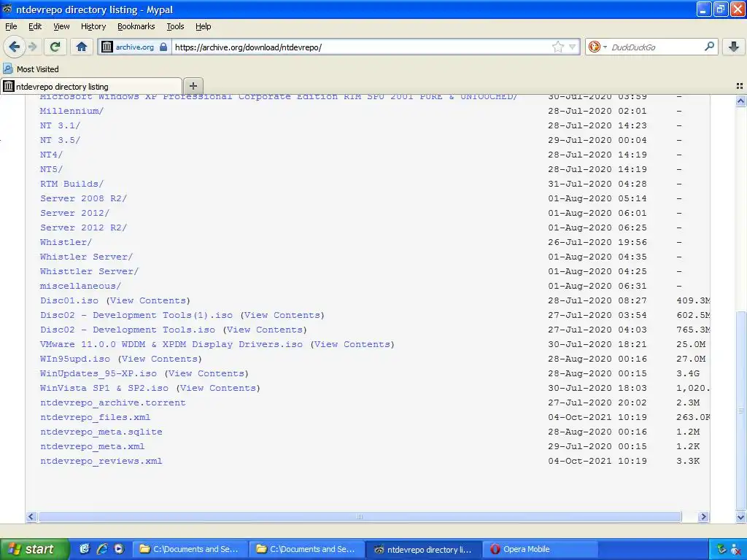Click Show Desktop icon in Quick Launch
Image resolution: width=747 pixels, height=560 pixels.
pyautogui.click(x=85, y=549)
